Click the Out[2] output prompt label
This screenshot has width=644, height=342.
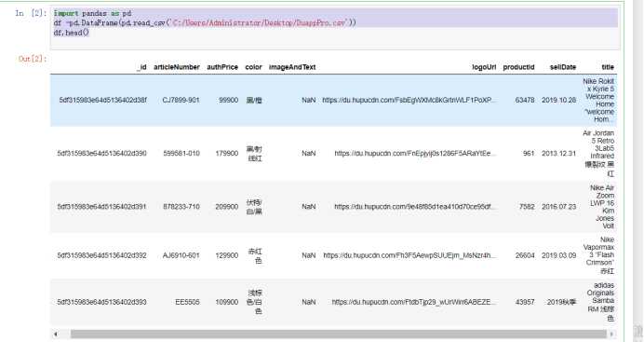[x=33, y=59]
